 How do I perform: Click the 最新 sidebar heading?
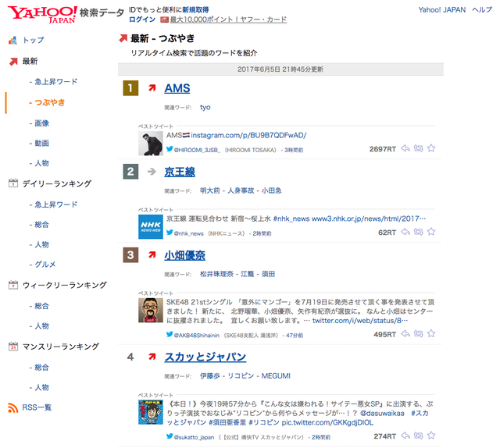pos(30,61)
